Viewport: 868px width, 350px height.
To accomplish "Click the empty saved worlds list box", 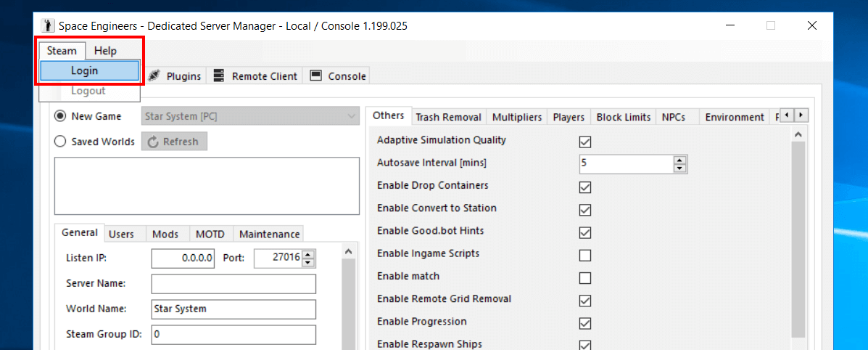I will [207, 186].
